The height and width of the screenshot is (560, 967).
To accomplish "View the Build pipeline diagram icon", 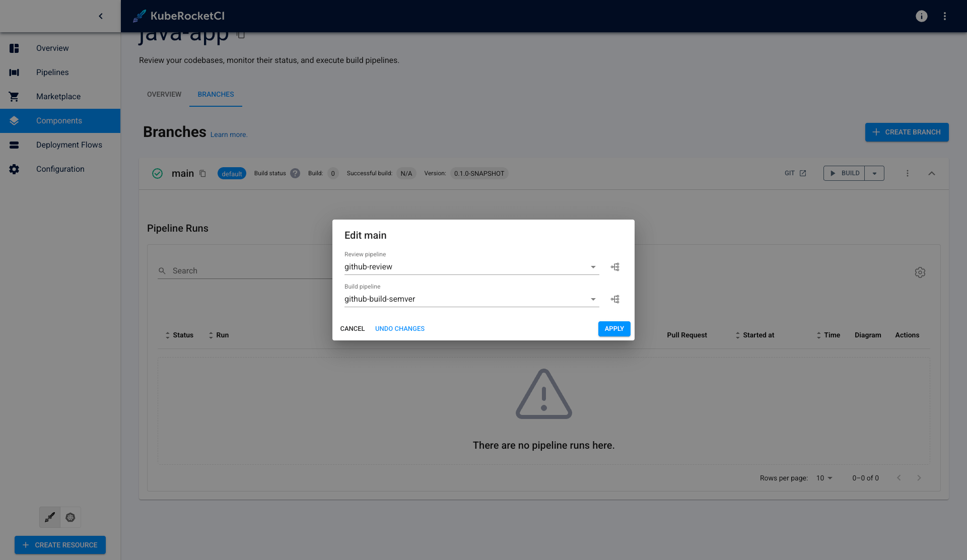I will pos(614,299).
